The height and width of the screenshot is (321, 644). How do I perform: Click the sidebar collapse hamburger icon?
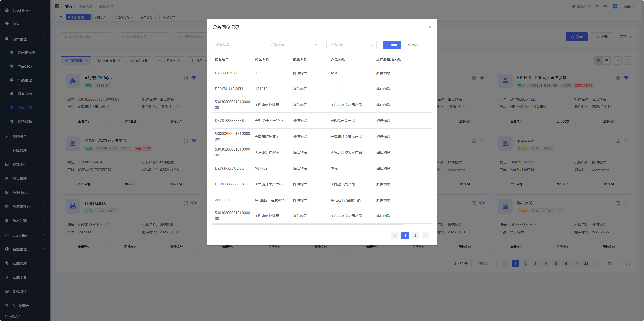click(x=57, y=6)
